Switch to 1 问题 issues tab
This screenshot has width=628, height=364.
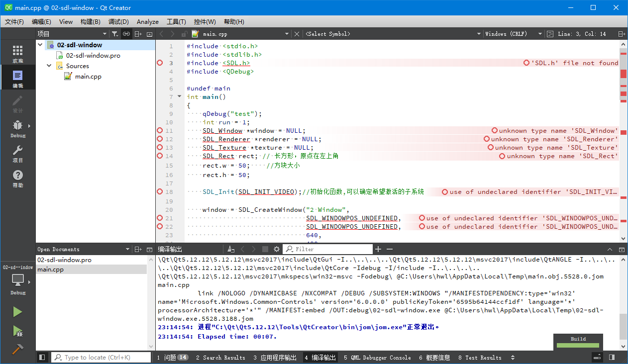coord(173,358)
